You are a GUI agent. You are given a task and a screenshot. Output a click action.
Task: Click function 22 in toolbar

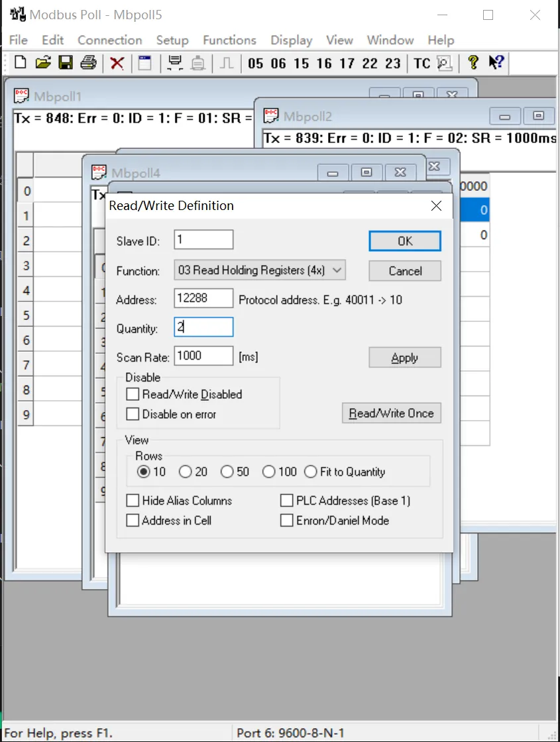370,64
